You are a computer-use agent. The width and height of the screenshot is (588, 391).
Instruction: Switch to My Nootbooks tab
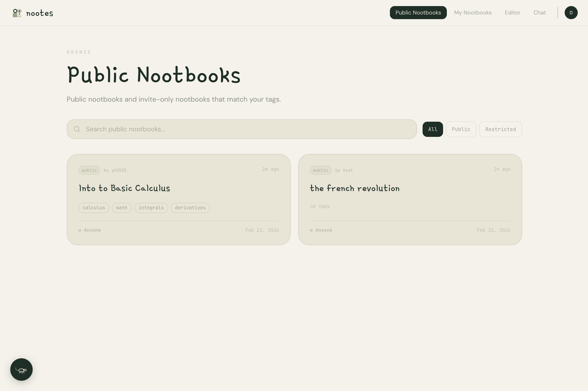tap(473, 13)
